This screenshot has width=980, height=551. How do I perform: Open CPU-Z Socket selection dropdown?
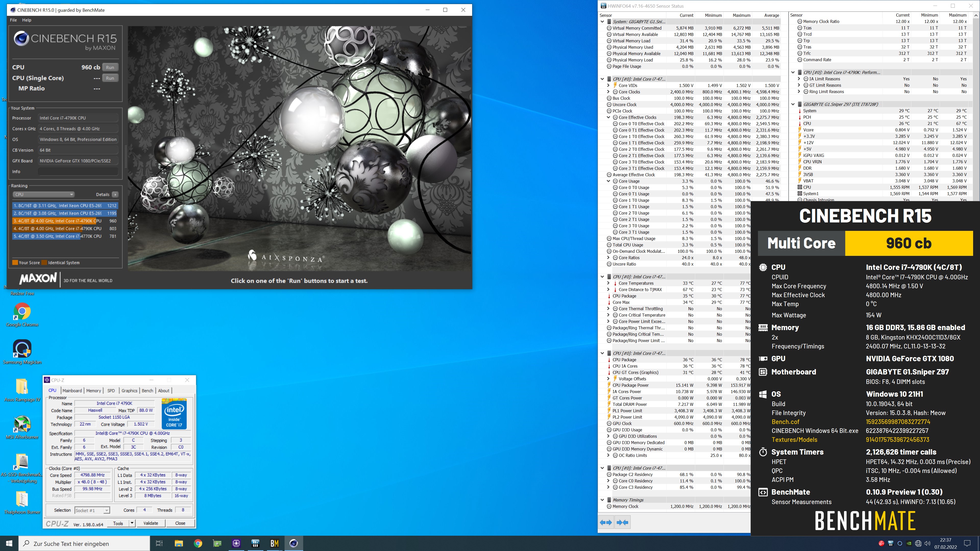click(x=92, y=510)
